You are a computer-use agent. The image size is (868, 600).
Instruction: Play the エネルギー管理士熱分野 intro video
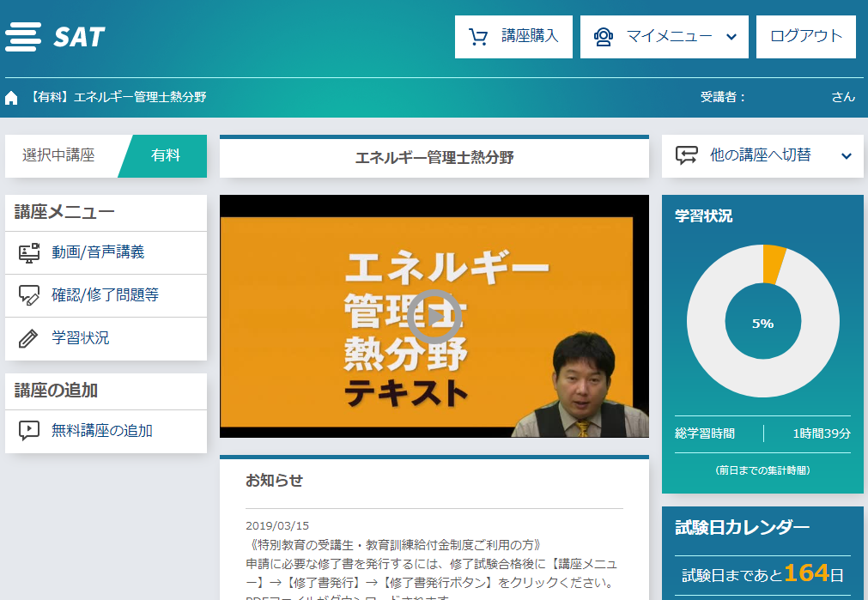(x=434, y=317)
